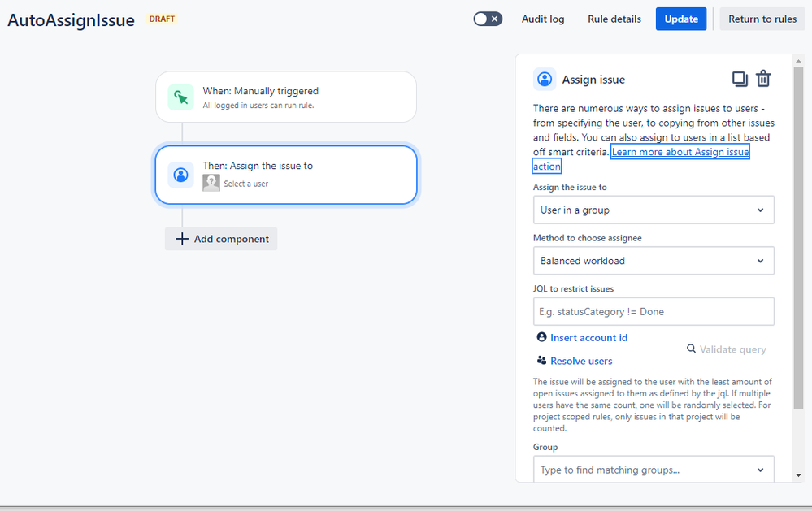Viewport: 812px width, 511px height.
Task: Click the AutoAssignIssue rule title
Action: 71,20
